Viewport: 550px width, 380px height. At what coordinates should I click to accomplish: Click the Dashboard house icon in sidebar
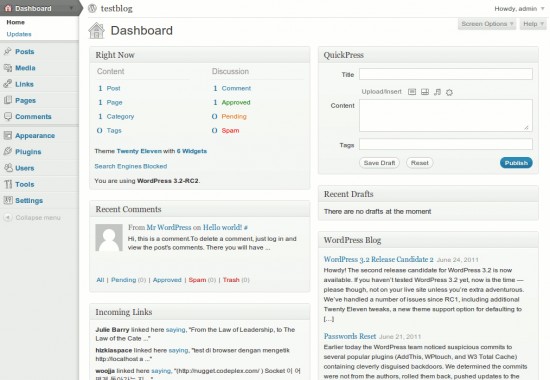(8, 8)
